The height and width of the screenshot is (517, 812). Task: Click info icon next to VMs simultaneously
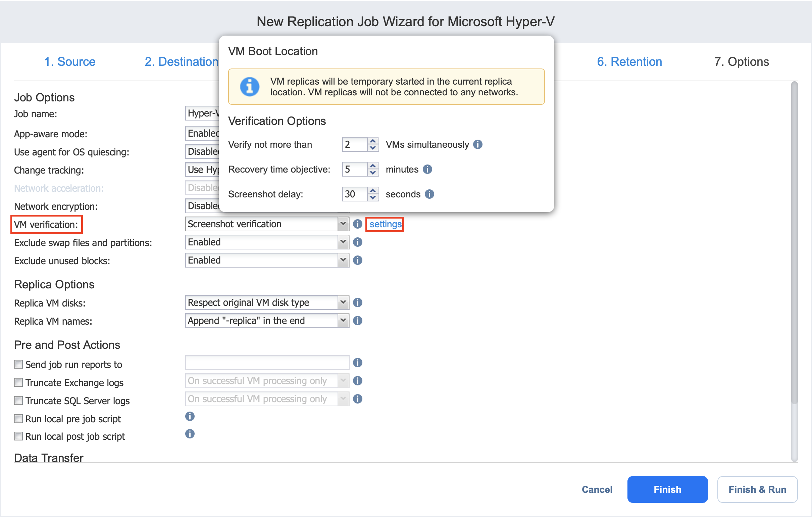[478, 144]
